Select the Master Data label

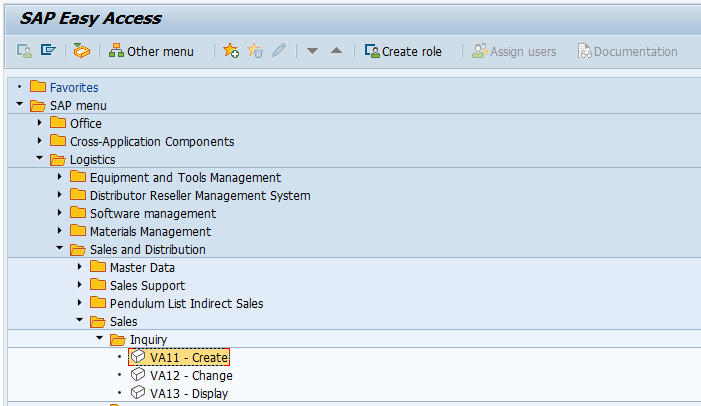(x=142, y=267)
